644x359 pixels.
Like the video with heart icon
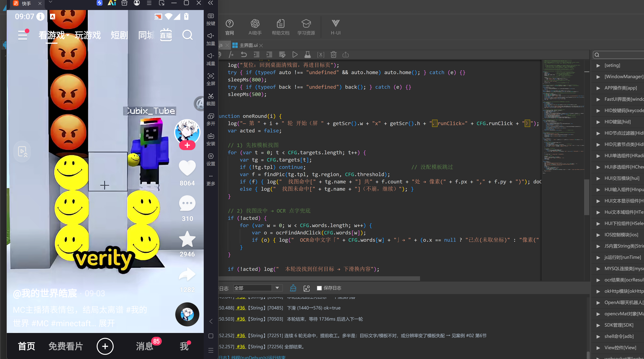click(x=187, y=168)
